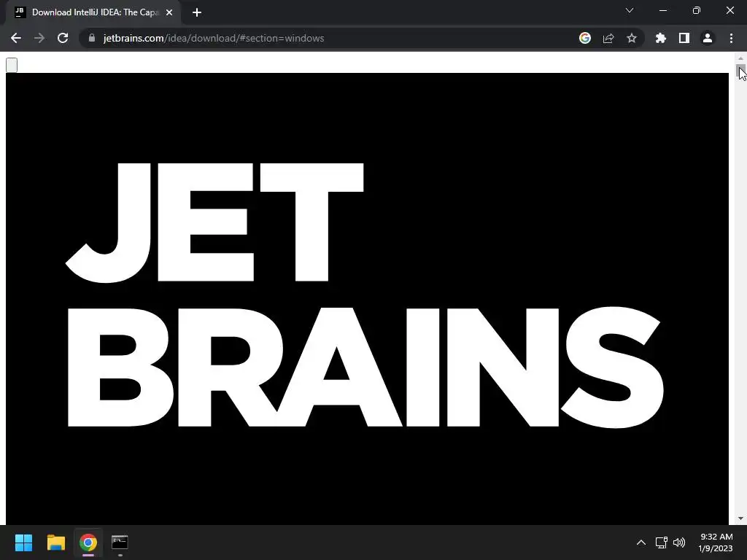View site information via lock icon
Screen dimensions: 747x560
[x=92, y=38]
